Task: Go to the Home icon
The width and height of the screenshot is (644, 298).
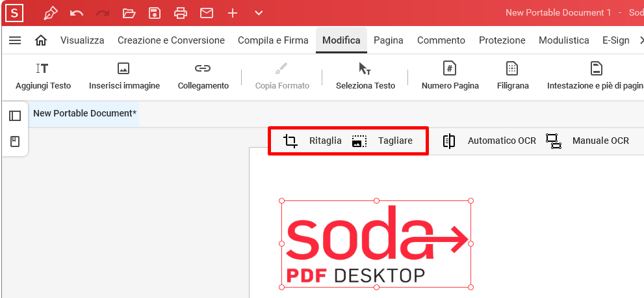Action: (41, 40)
